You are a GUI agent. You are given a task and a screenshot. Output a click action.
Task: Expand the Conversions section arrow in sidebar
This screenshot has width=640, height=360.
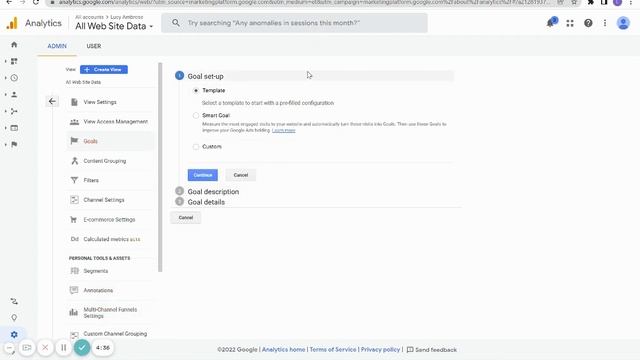click(6, 144)
